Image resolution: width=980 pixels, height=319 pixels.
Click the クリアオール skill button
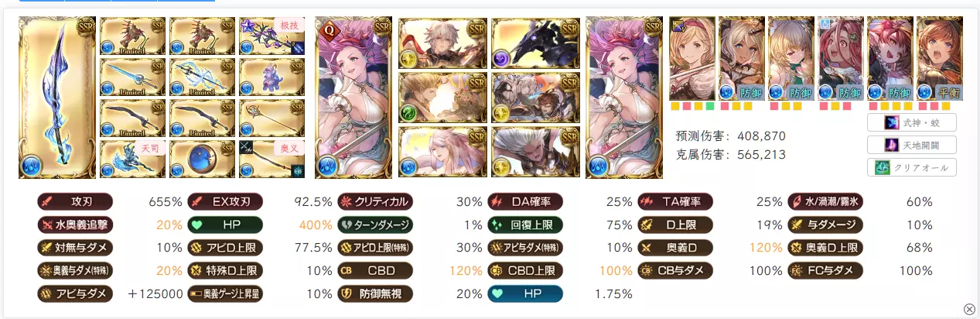coord(912,167)
